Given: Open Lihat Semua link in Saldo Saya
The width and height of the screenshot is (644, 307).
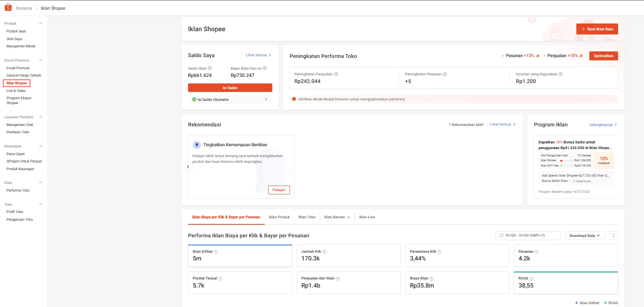Looking at the screenshot, I should [x=259, y=55].
